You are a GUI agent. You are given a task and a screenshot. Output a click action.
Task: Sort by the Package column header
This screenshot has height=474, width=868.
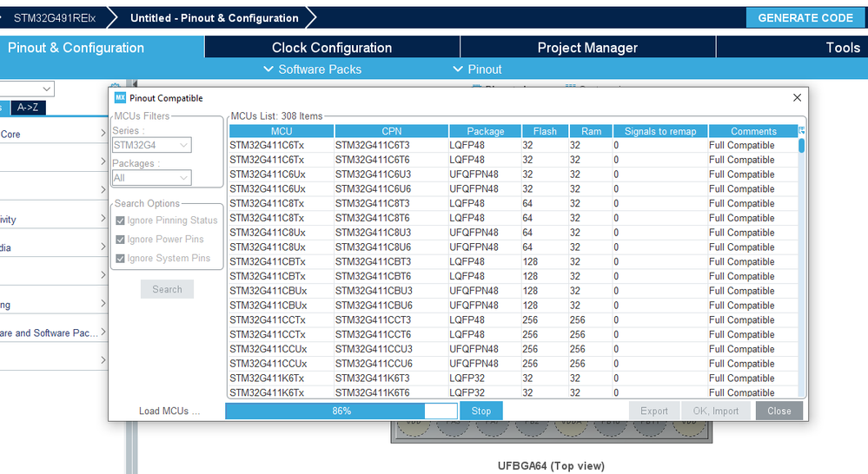coord(486,131)
